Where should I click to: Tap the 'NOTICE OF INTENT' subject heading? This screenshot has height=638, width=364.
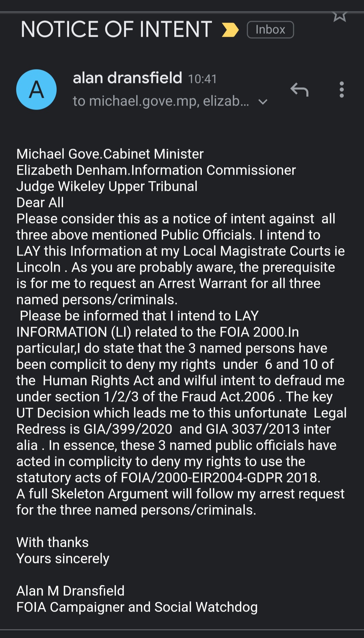coord(116,29)
